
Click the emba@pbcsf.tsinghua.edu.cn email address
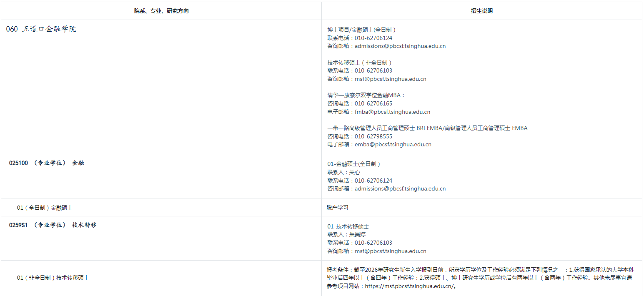pos(393,145)
